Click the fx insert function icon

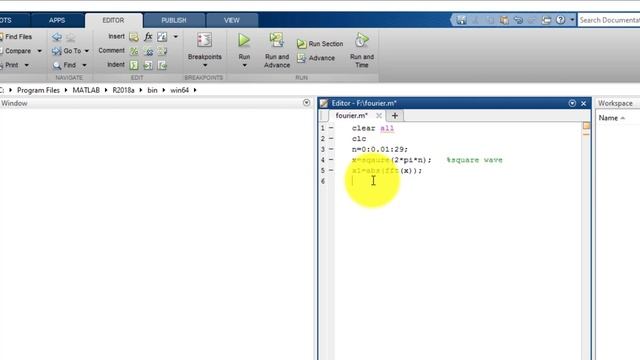[x=148, y=37]
